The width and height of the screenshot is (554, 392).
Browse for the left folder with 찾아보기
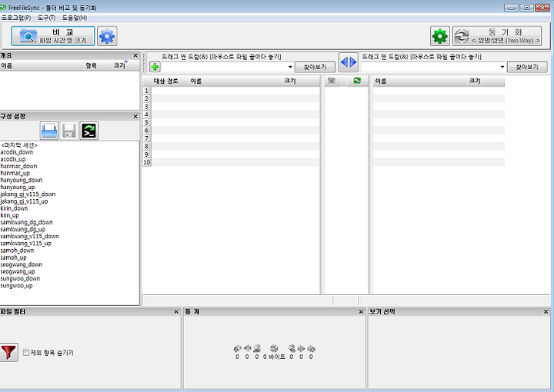[x=315, y=67]
